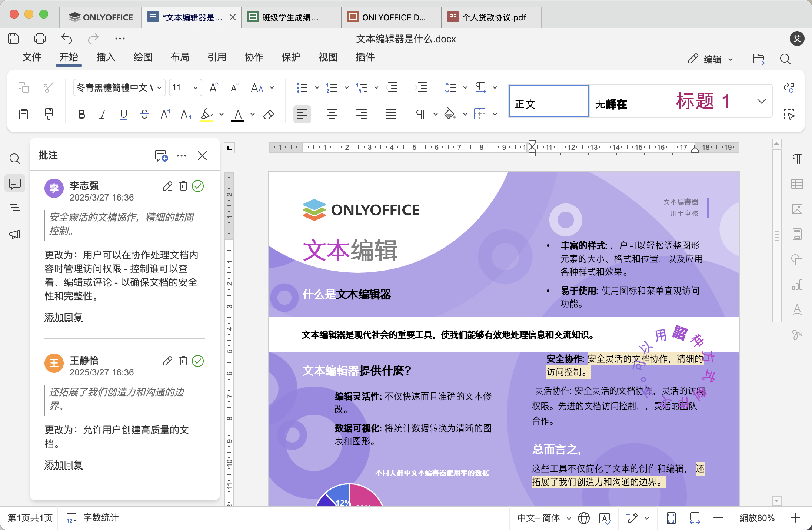Open the font color swatch picker
Viewport: 812px width, 530px height.
coord(252,114)
